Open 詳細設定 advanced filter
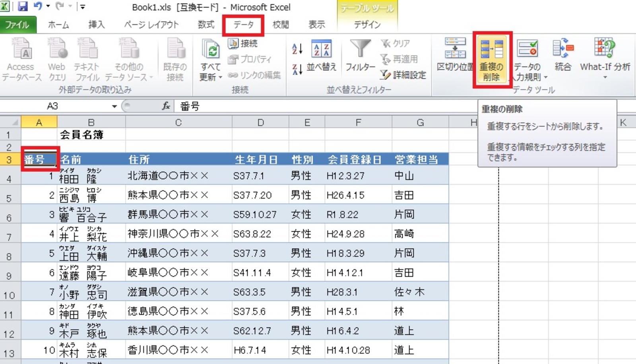This screenshot has width=636, height=364. point(403,75)
